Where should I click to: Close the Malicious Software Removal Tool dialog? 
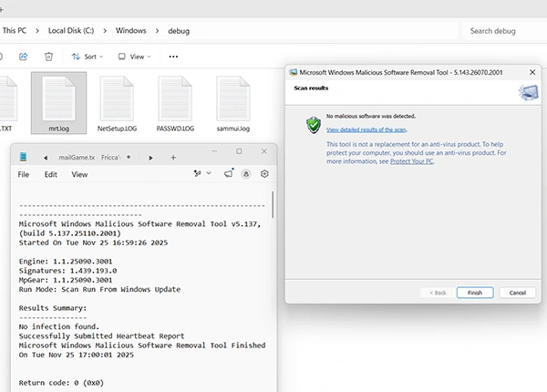(532, 72)
